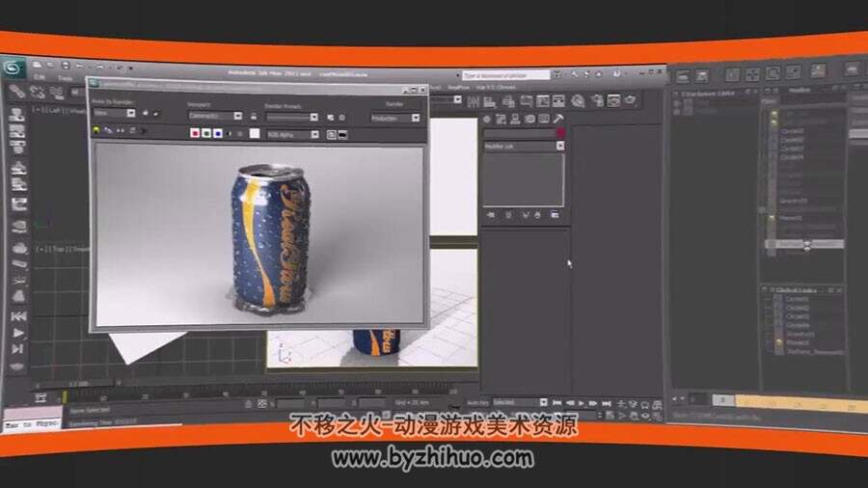Open the Material Editor sphere icon

578,100
